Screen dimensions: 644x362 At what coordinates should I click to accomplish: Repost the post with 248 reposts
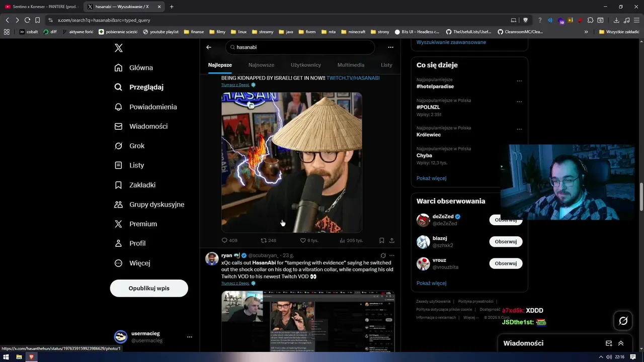(x=268, y=240)
